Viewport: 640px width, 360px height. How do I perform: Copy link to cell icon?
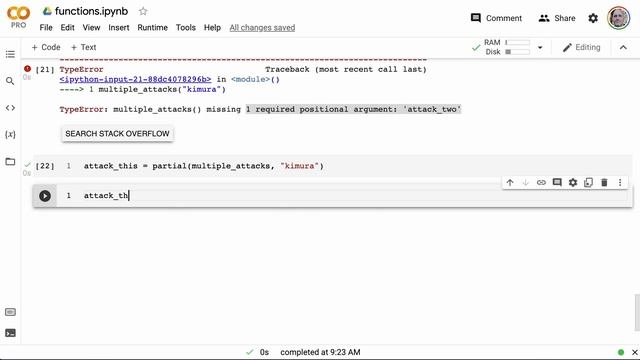[x=541, y=182]
